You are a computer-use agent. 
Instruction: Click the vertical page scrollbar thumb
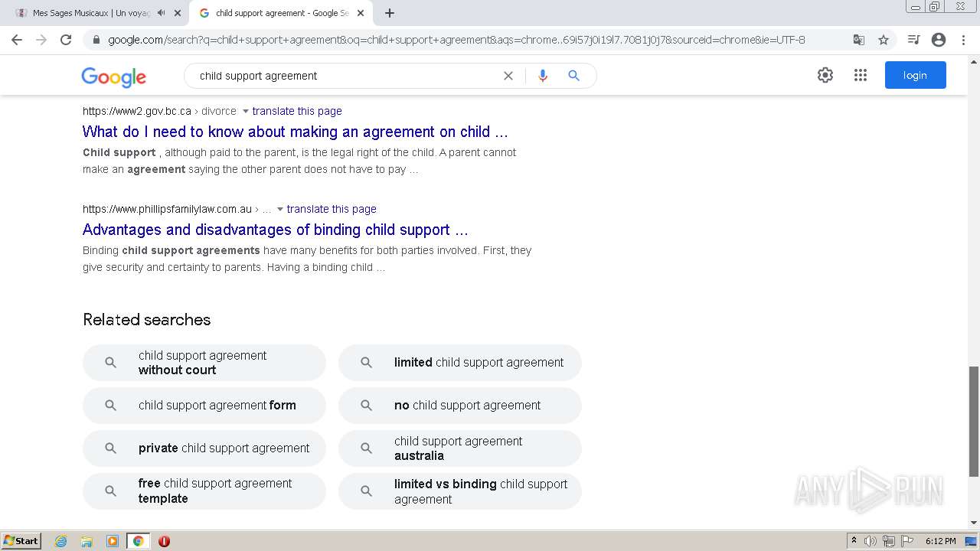tap(974, 421)
